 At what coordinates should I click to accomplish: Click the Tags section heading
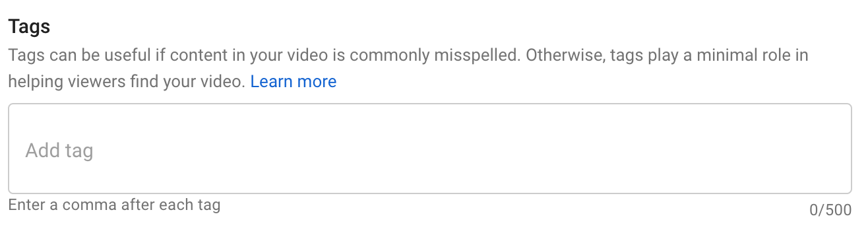[30, 27]
